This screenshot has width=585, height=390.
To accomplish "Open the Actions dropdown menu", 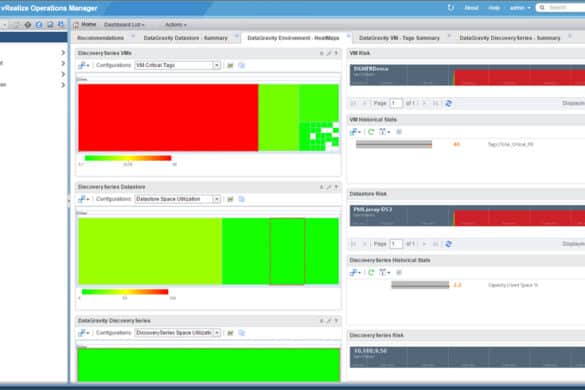I will pyautogui.click(x=176, y=25).
